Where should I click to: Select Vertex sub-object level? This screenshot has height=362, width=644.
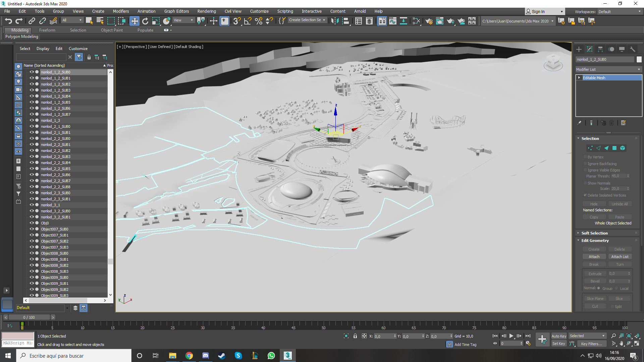pyautogui.click(x=590, y=148)
